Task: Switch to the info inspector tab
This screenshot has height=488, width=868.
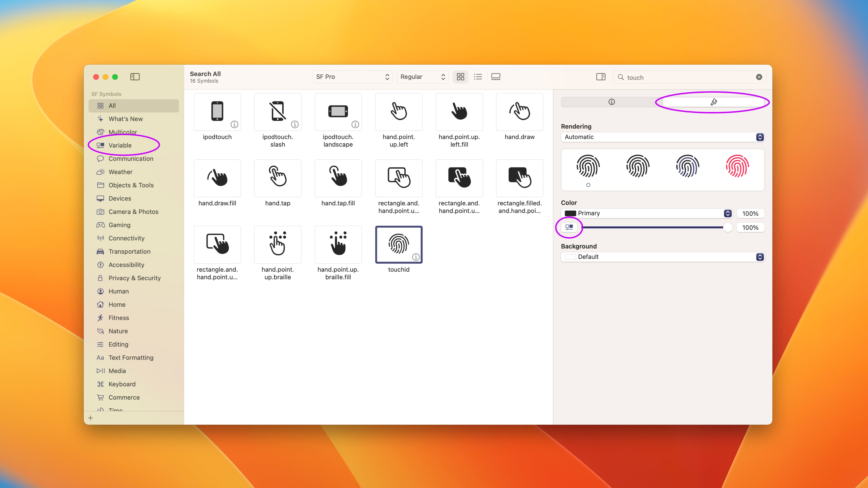Action: [x=612, y=102]
